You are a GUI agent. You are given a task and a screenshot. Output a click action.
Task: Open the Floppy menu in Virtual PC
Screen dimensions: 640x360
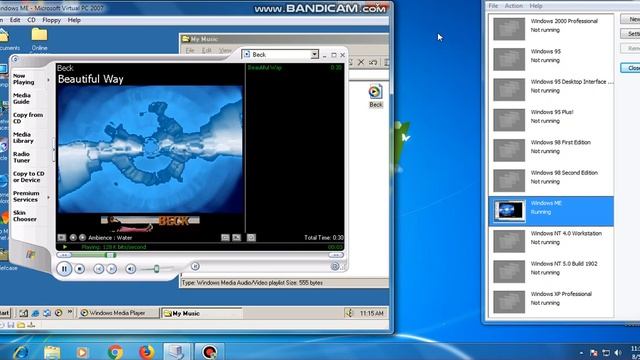point(51,20)
